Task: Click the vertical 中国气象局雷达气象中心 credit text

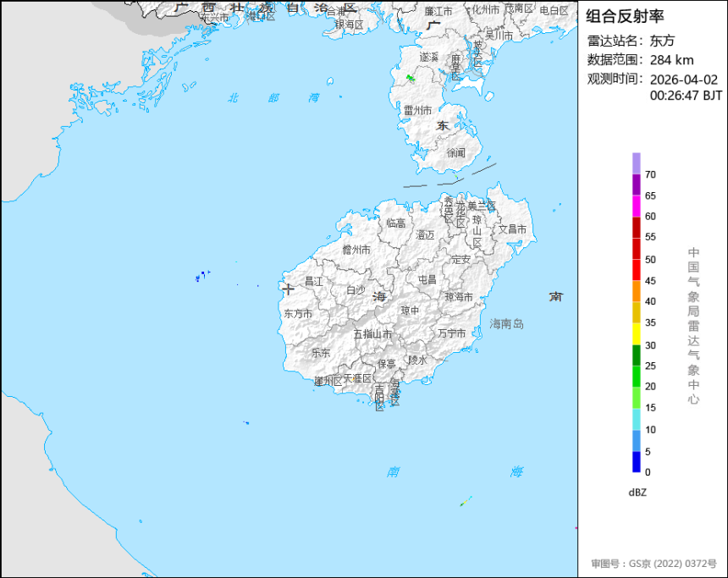Action: point(693,326)
